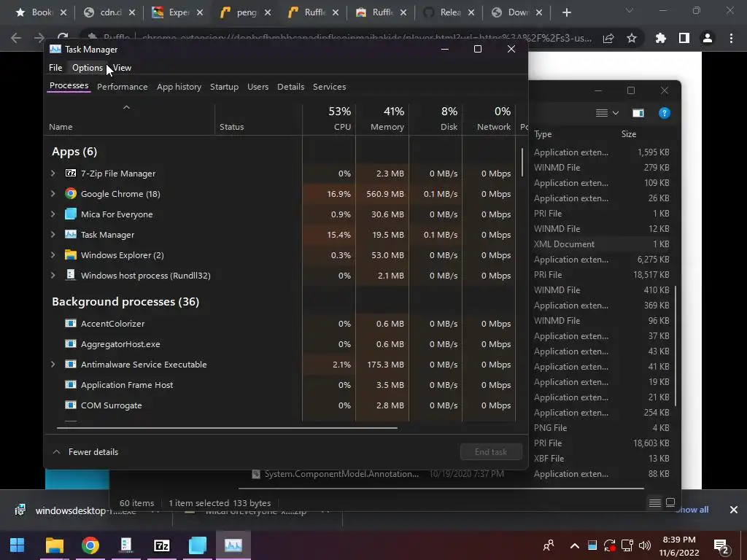Click the Windows Explorer folder icon in the list
747x560 pixels.
point(71,254)
